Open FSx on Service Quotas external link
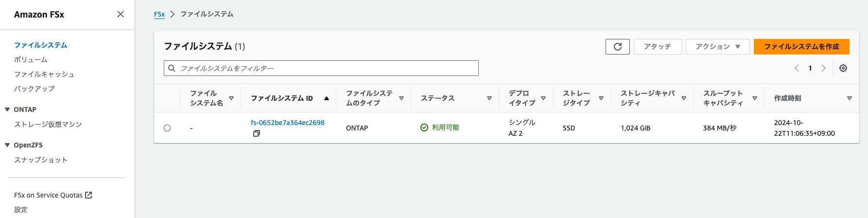 click(53, 195)
